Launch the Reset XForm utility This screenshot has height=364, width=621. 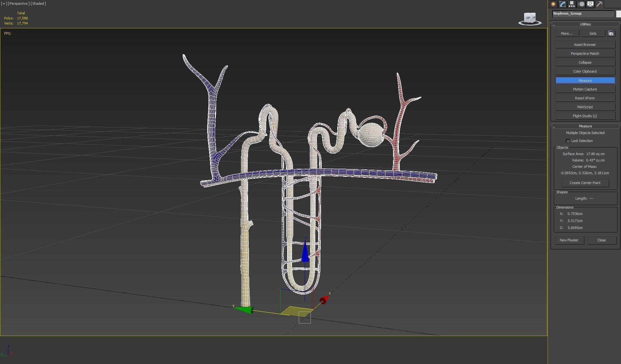[x=585, y=98]
